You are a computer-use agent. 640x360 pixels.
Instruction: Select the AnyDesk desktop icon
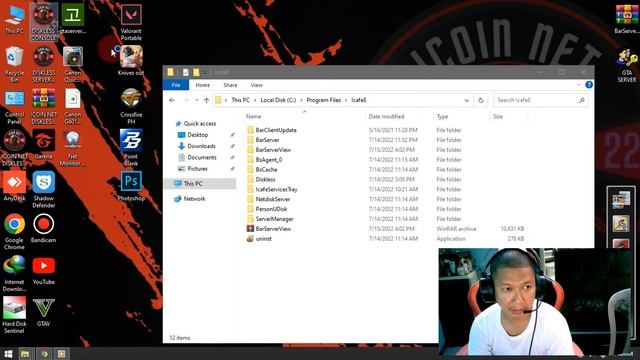click(x=14, y=186)
